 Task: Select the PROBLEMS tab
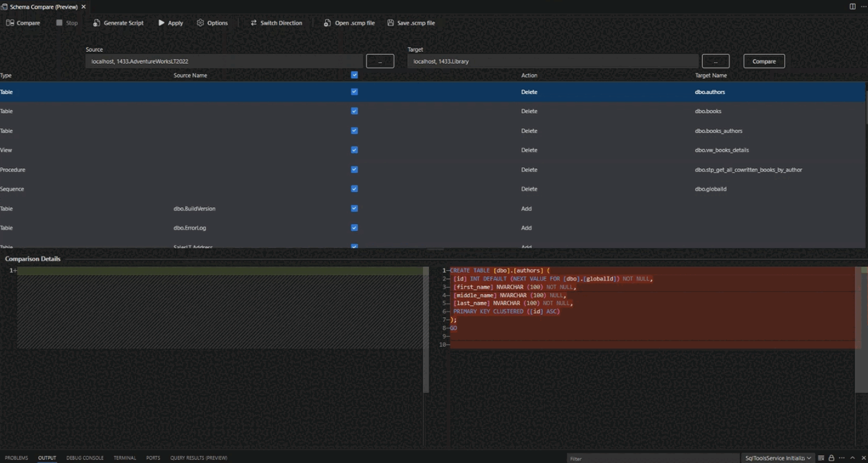[16, 458]
